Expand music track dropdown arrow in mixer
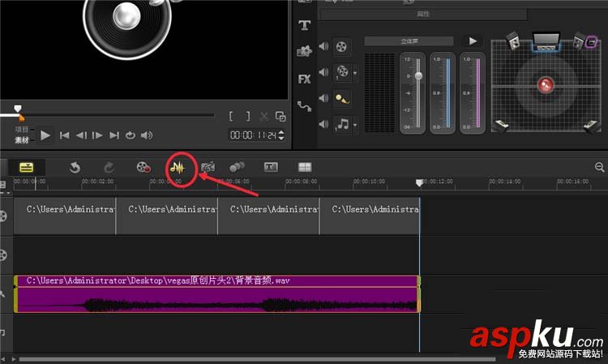Screen dimensions: 608x364 pos(355,125)
